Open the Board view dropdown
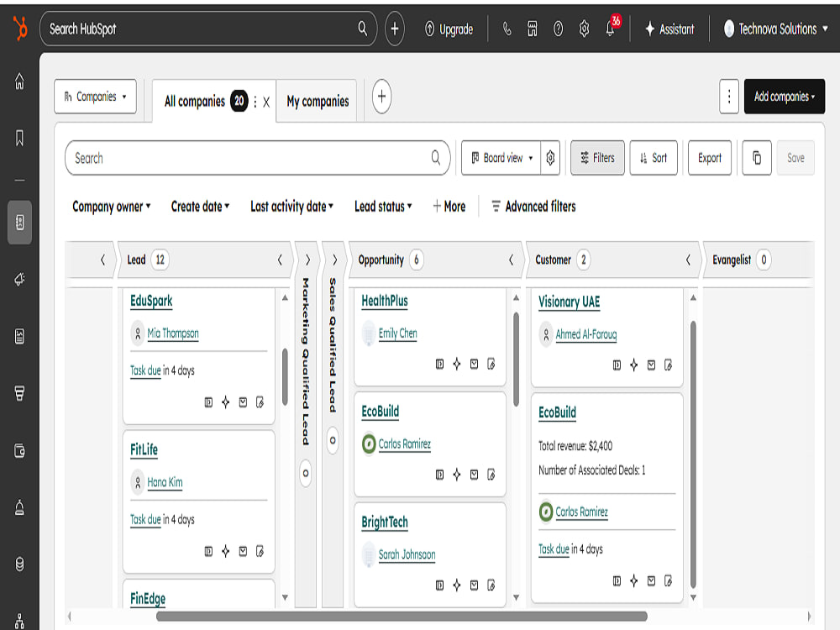Screen dimensions: 840x630 [x=501, y=158]
